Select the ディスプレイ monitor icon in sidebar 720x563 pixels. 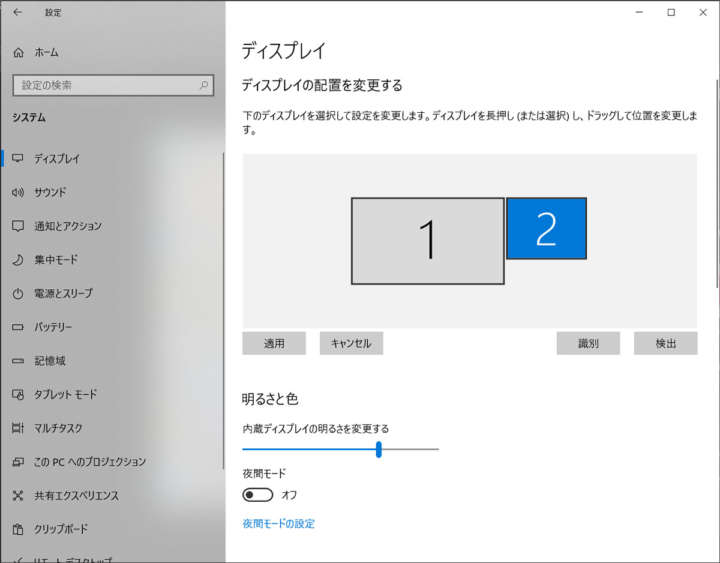(18, 158)
